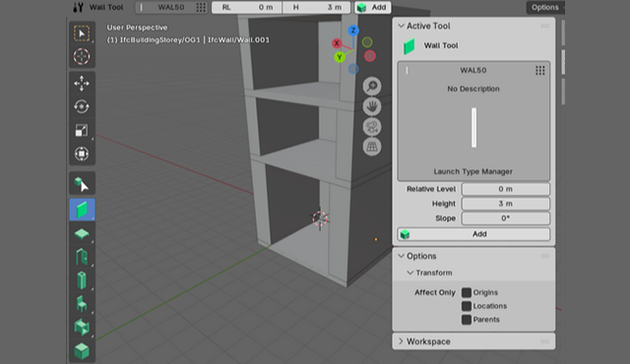Activate the green Wall tool icon
This screenshot has width=630, height=364.
(82, 210)
